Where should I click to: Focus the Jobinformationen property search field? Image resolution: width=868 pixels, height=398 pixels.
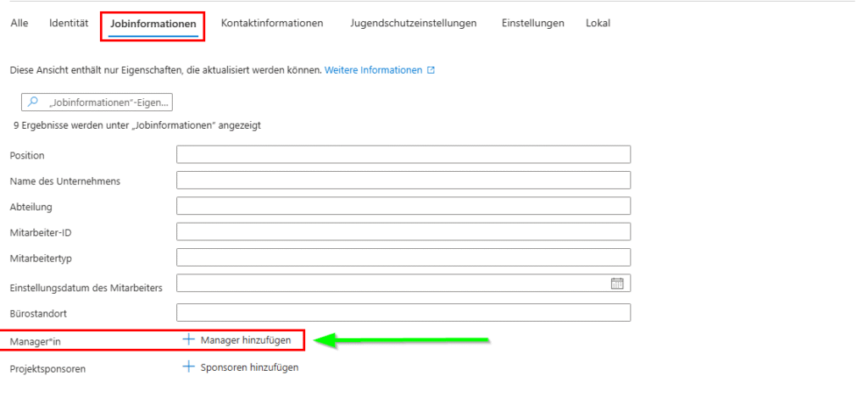(108, 102)
